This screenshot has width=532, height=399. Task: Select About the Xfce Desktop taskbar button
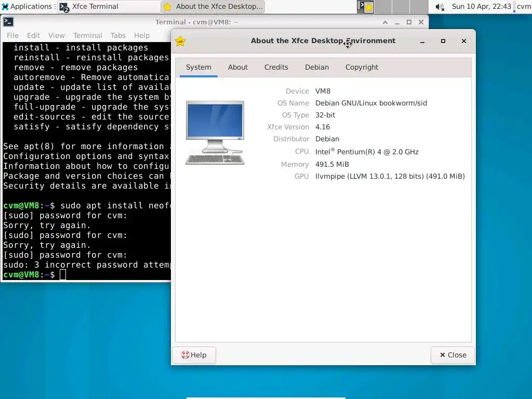tap(213, 6)
